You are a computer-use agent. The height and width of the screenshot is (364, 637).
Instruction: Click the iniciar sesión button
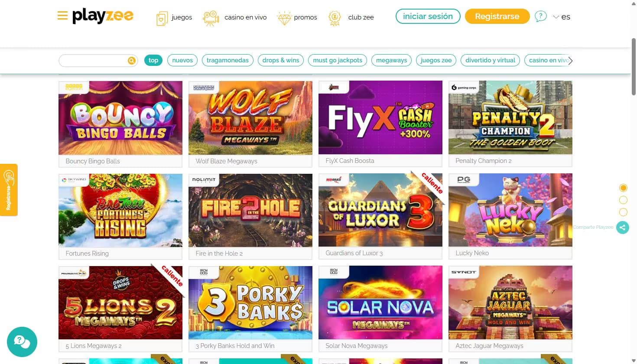tap(428, 16)
